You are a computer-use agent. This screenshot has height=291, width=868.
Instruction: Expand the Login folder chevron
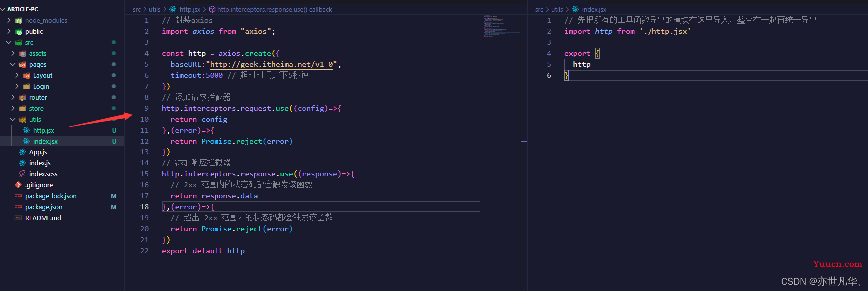click(x=17, y=86)
